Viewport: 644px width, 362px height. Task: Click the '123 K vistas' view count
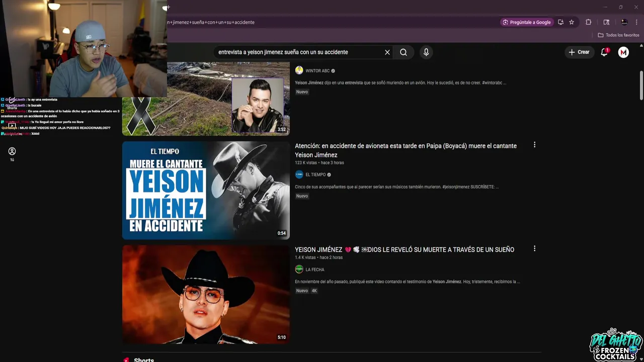coord(306,163)
